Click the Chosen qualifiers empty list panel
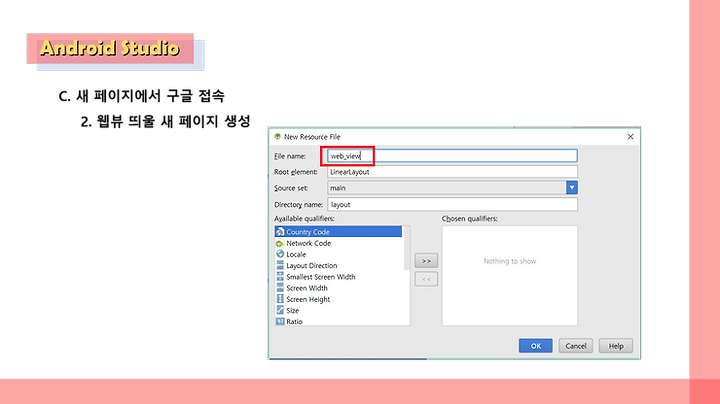Viewport: 720px width, 404px height. [x=510, y=275]
